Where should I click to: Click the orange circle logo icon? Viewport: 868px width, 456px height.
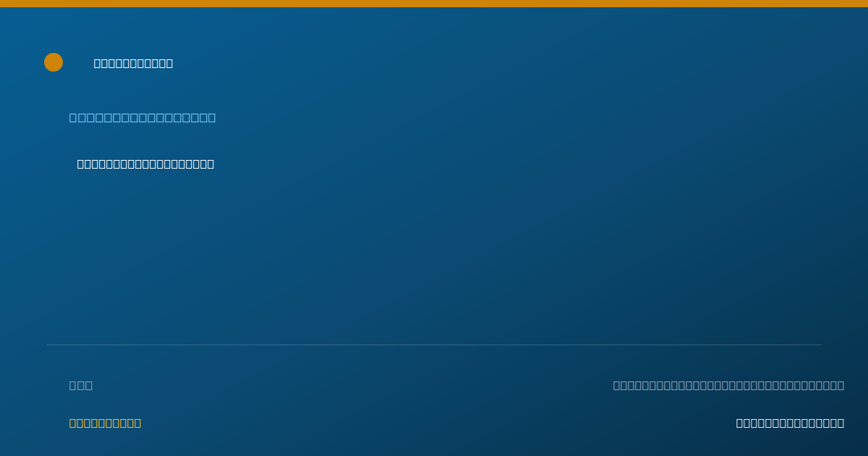(54, 62)
